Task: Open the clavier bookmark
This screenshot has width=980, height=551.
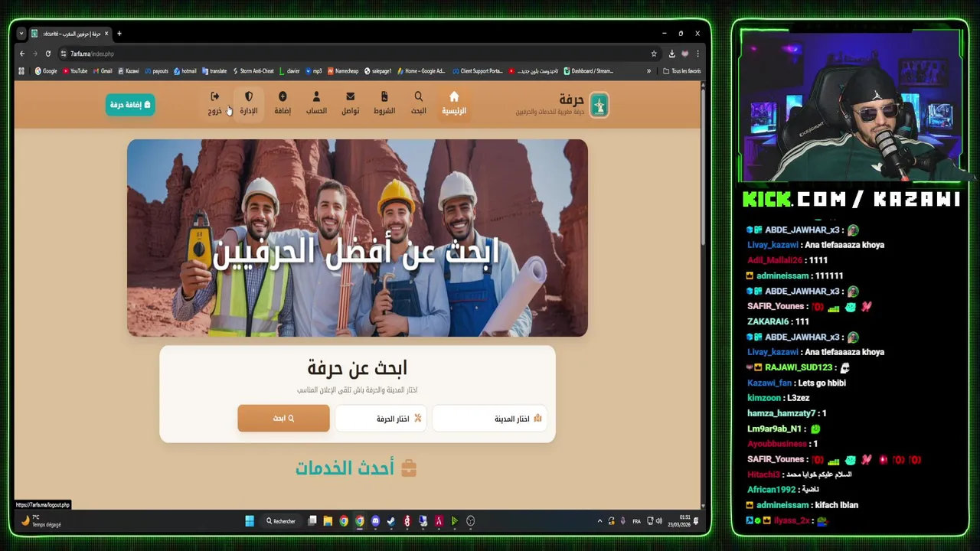Action: [290, 71]
